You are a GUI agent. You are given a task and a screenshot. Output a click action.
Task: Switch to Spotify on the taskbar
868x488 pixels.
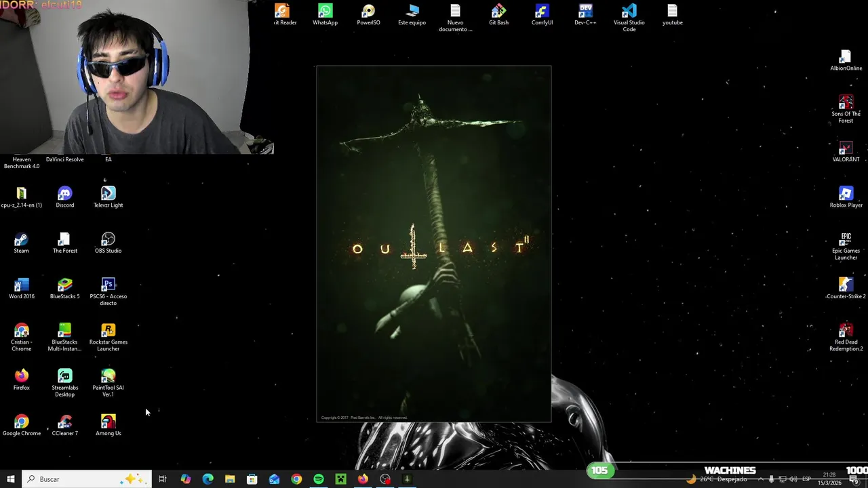[319, 479]
